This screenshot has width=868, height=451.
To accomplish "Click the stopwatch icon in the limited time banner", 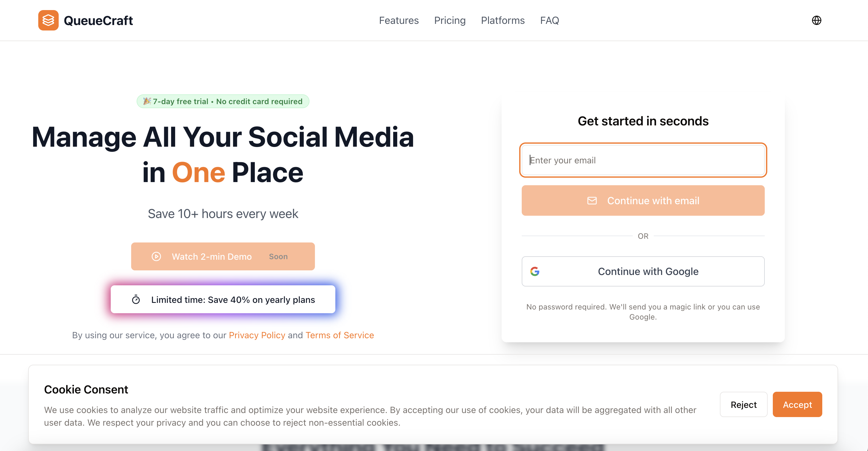I will (x=136, y=299).
